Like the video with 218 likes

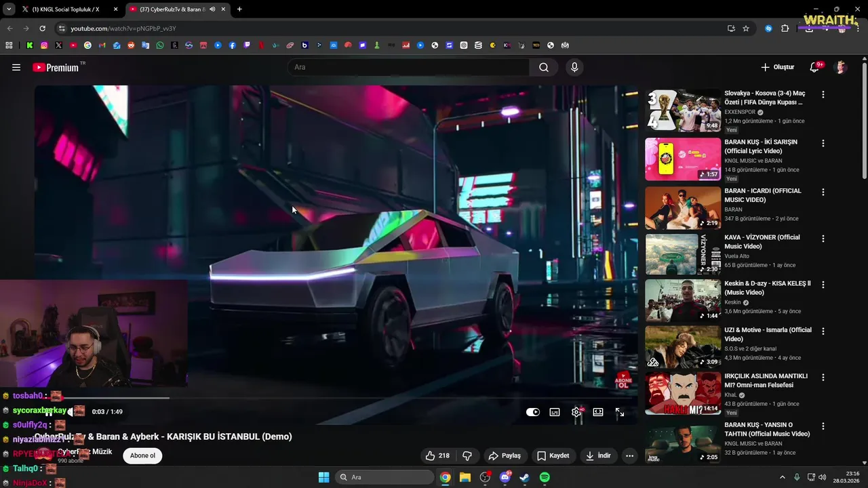[437, 455]
